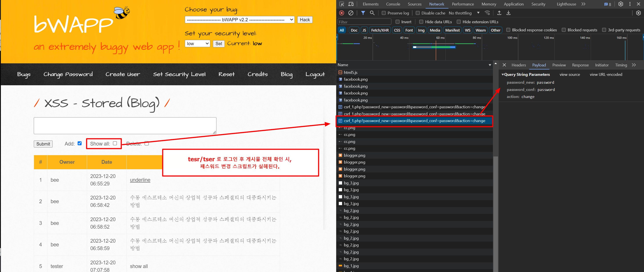Screen dimensions: 644x272
Task: Check the Show all checkbox
Action: 115,144
